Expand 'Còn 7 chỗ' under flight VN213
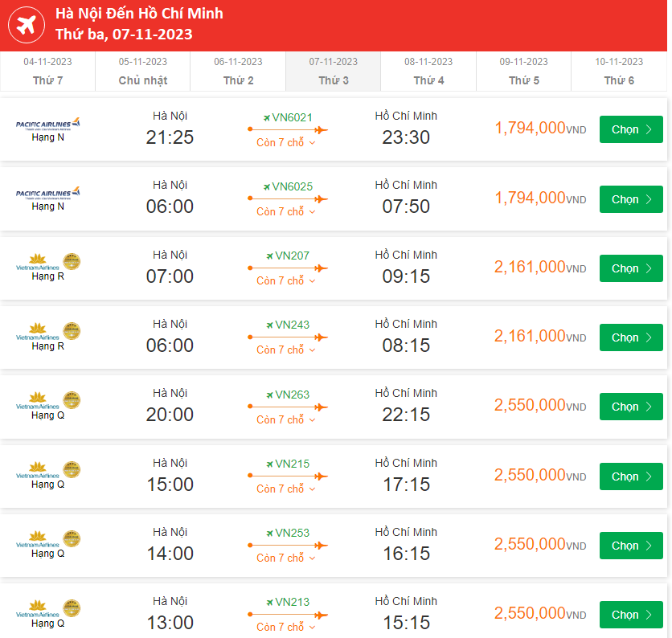This screenshot has width=672, height=638. tap(286, 628)
